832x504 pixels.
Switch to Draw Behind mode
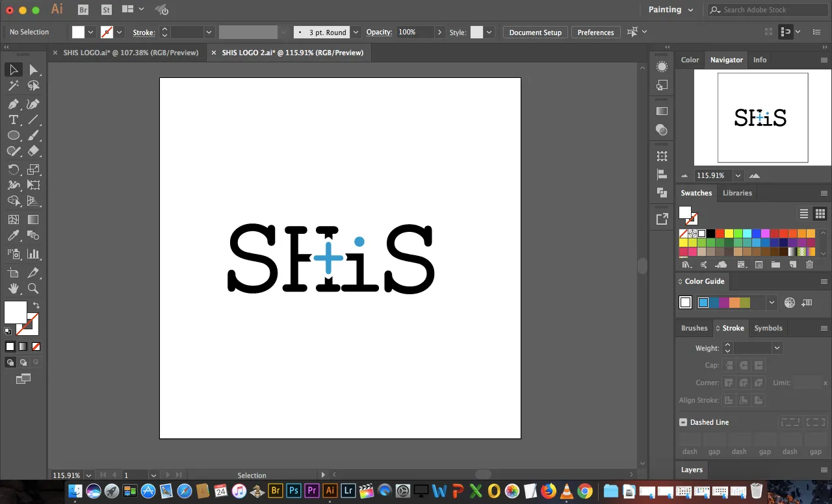[x=23, y=362]
